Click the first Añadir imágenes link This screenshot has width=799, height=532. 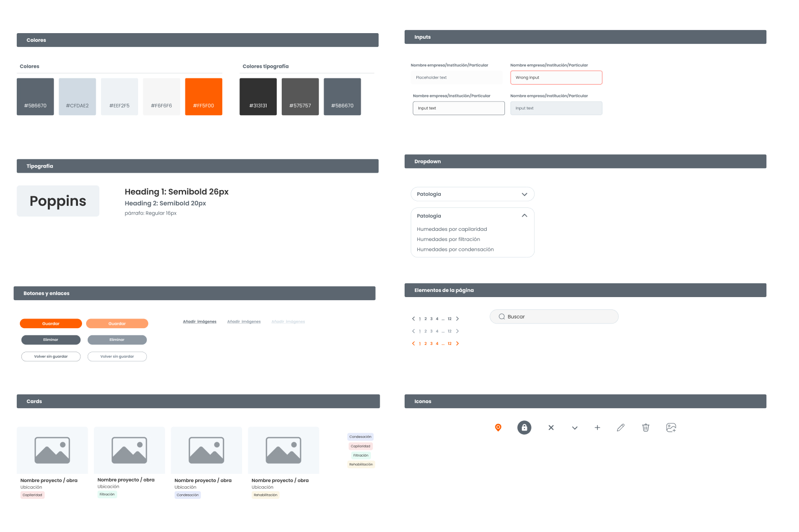tap(200, 322)
